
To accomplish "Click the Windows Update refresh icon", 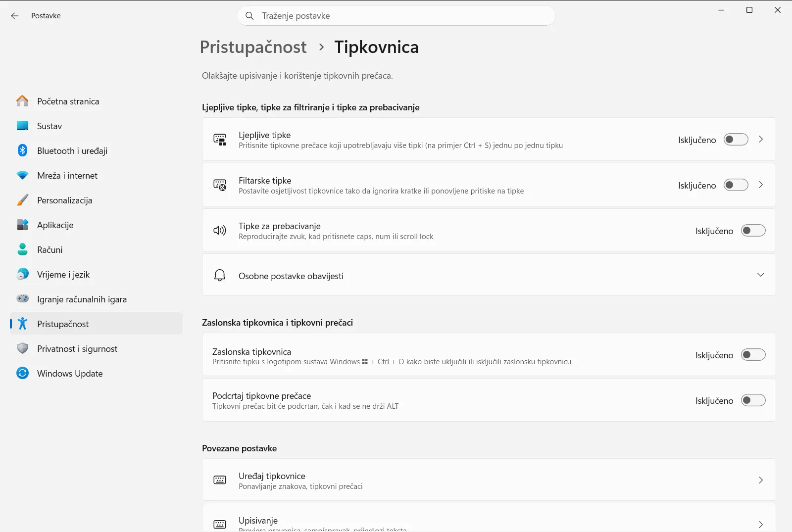I will (x=22, y=373).
